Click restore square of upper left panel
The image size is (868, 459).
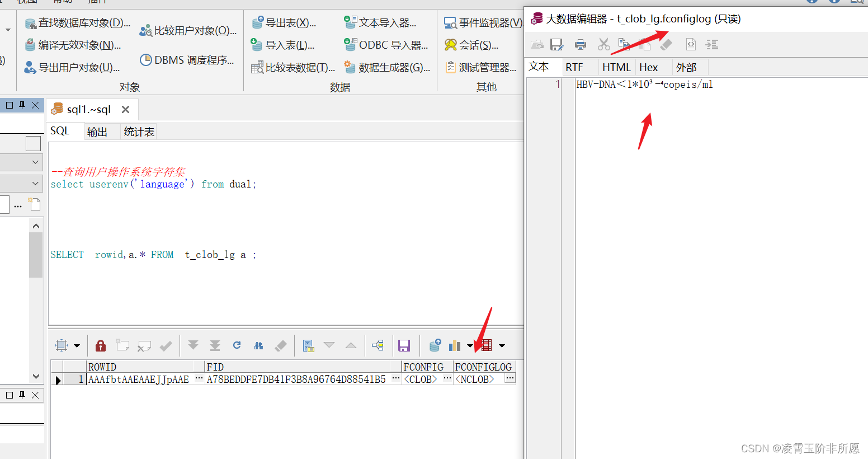pyautogui.click(x=10, y=105)
